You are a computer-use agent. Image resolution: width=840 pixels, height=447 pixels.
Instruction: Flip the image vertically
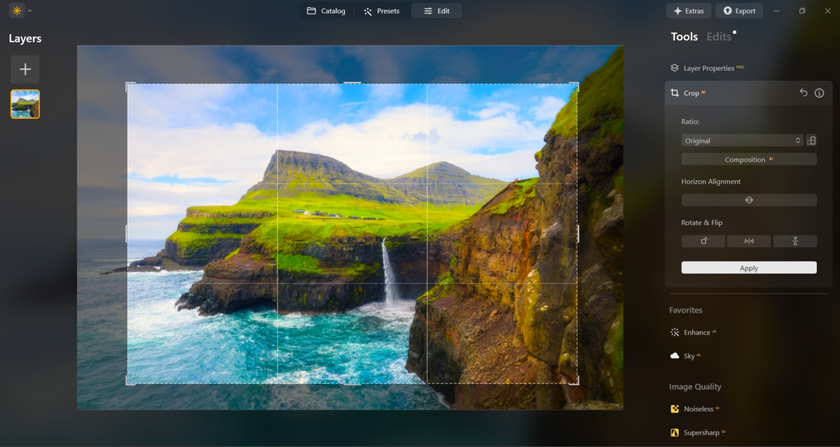click(x=795, y=241)
